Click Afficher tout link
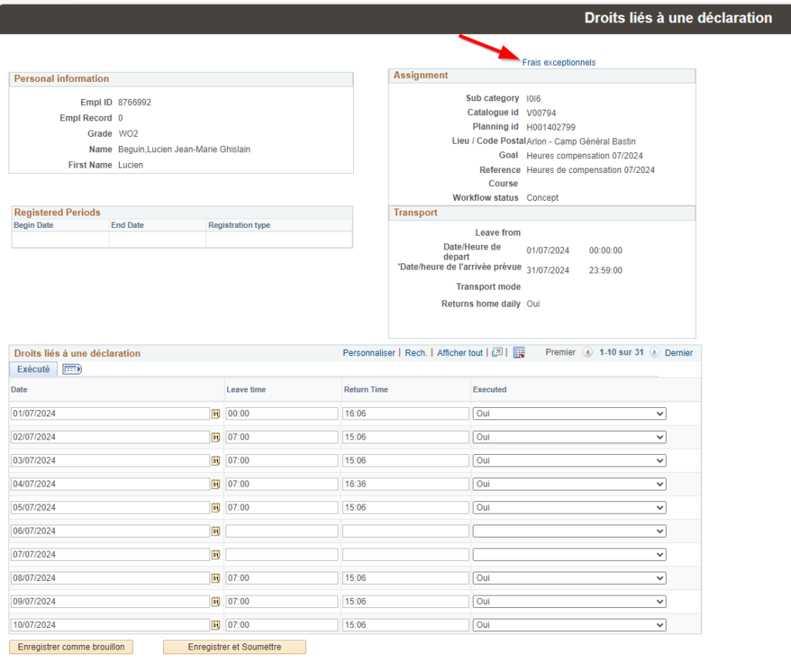Image resolution: width=791 pixels, height=672 pixels. (460, 353)
